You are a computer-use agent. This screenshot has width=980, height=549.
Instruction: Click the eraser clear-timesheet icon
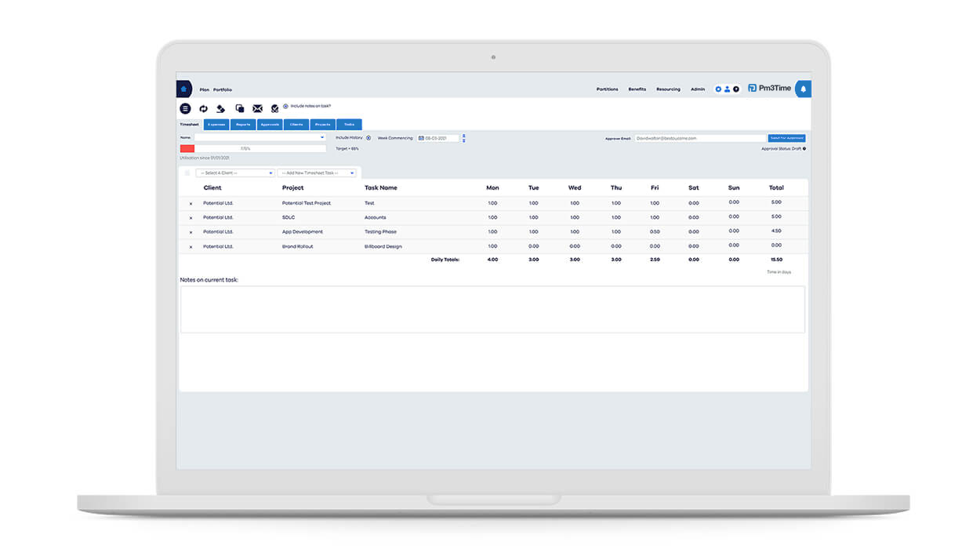[221, 108]
